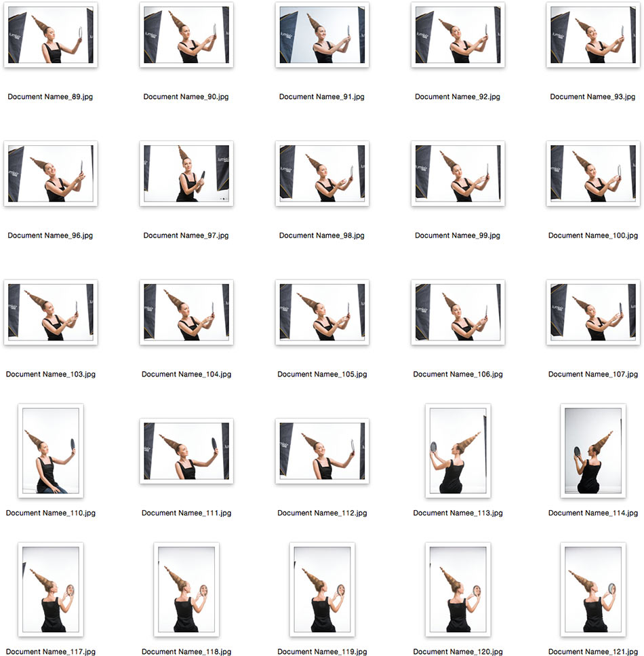Choose the Document Namee_119.jpg thumbnail
644x656 pixels.
322,590
